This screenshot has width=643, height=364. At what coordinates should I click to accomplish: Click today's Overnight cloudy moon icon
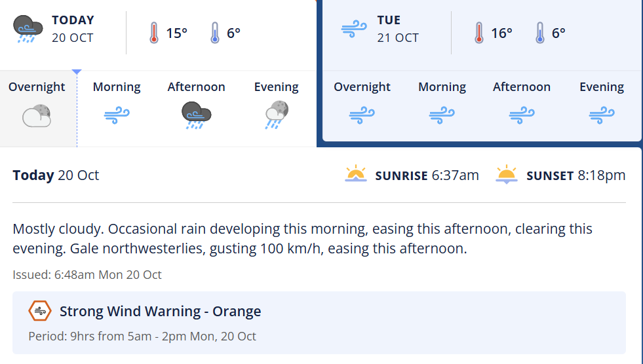tap(37, 116)
